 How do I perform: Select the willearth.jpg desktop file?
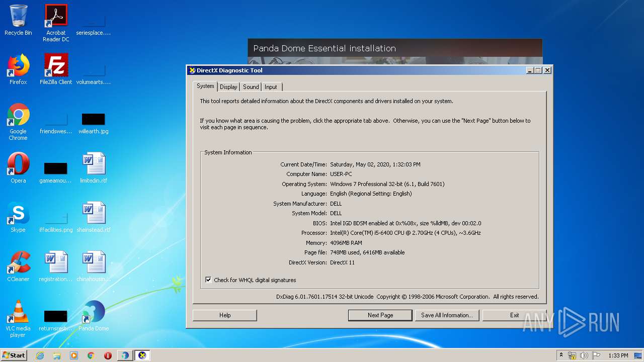pyautogui.click(x=94, y=124)
